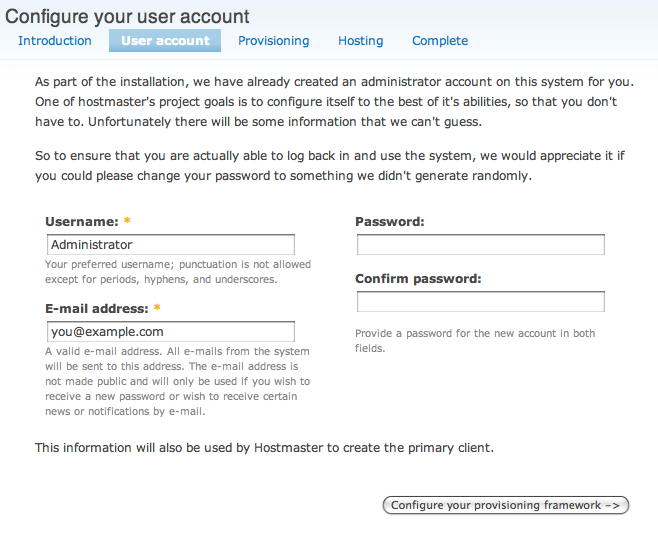Click the Hostmaster primary client notice

pyautogui.click(x=264, y=447)
